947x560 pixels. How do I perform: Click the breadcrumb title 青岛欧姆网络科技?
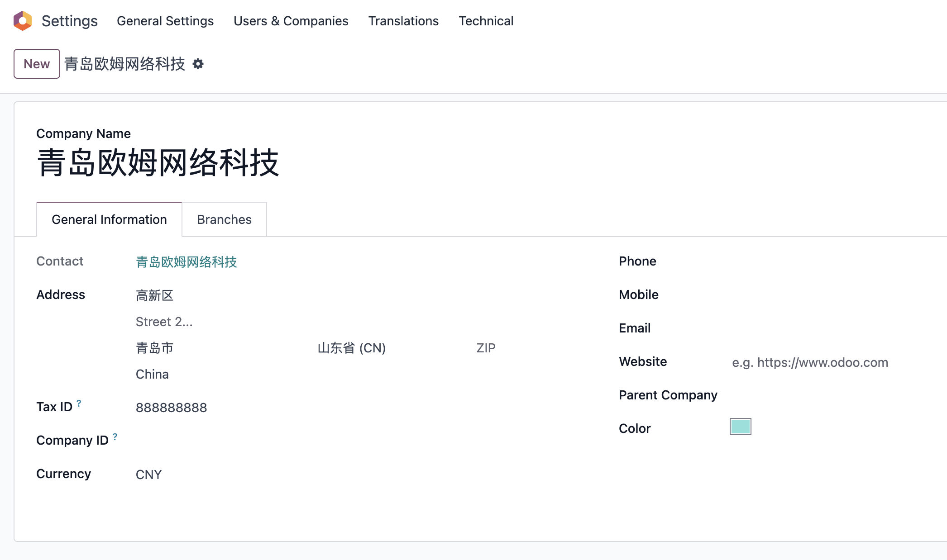[125, 64]
